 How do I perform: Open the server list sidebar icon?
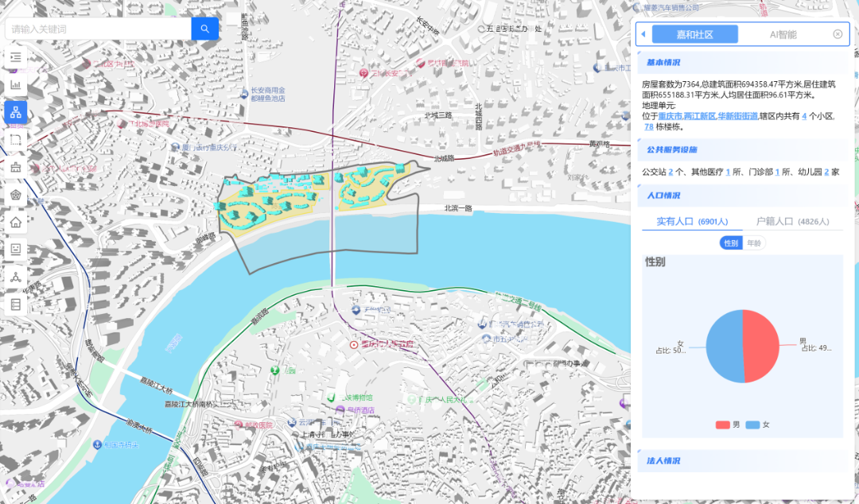(15, 304)
